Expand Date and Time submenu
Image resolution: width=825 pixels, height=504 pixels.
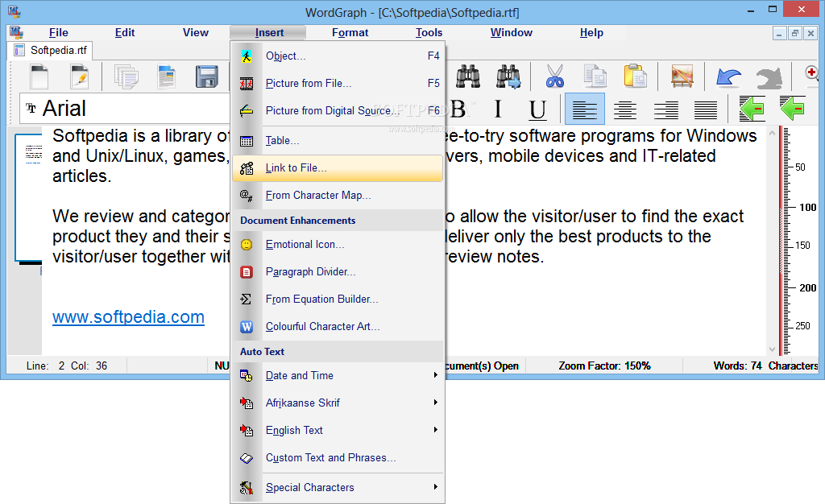338,375
